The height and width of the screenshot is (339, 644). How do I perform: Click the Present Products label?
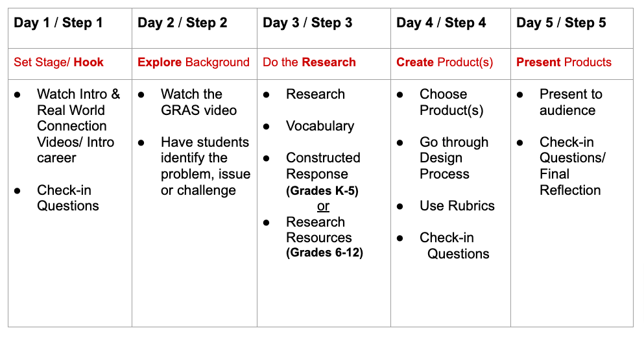[x=564, y=62]
